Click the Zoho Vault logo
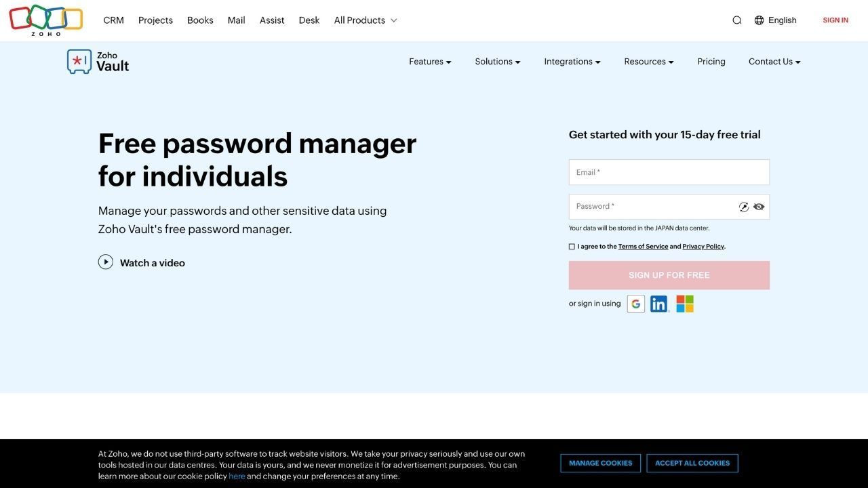868x488 pixels. pos(98,62)
